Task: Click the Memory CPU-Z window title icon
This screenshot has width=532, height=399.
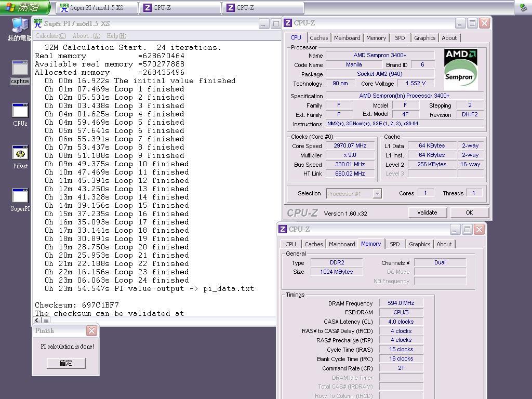Action: (282, 229)
